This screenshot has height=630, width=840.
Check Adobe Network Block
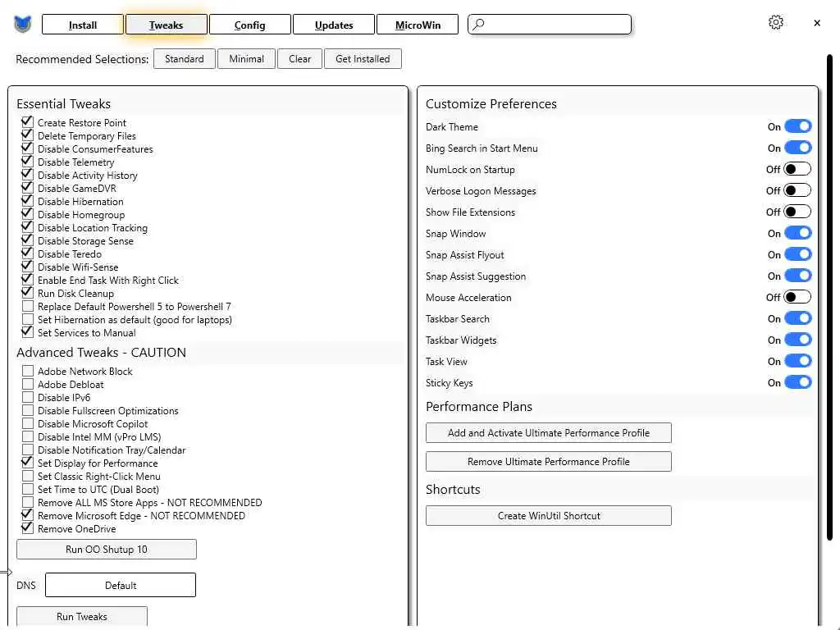[x=27, y=371]
